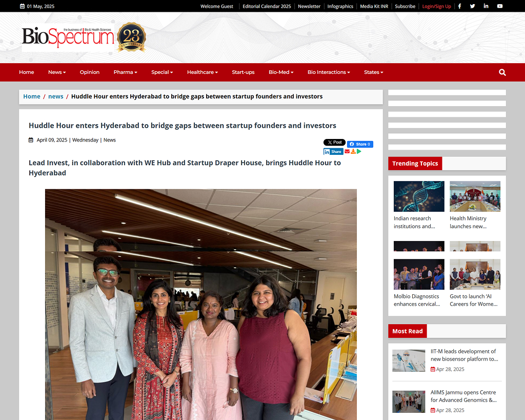Click calendar icon beside 01 May, 2025
The image size is (525, 420).
tap(22, 6)
